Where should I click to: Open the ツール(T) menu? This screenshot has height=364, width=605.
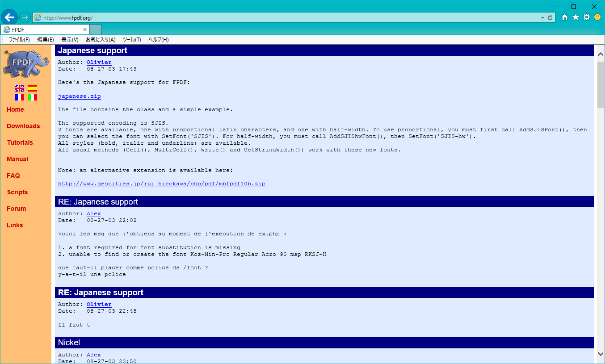[x=132, y=40]
